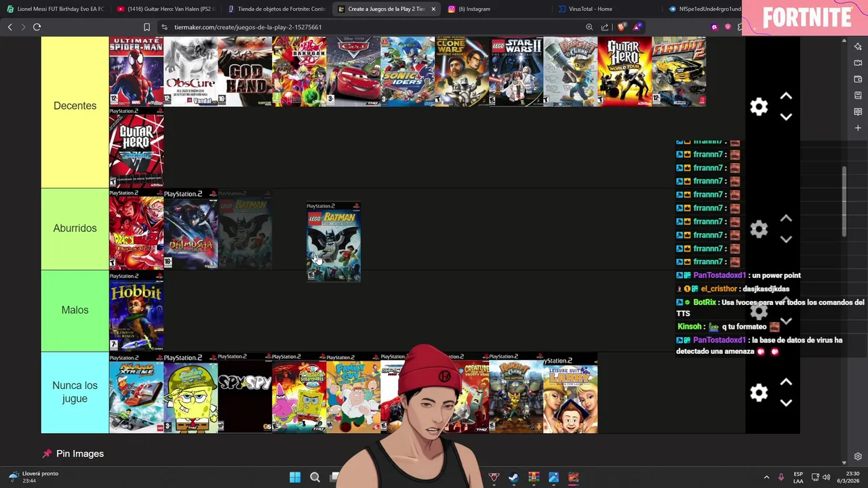868x488 pixels.
Task: Go back in browser history
Action: [9, 27]
